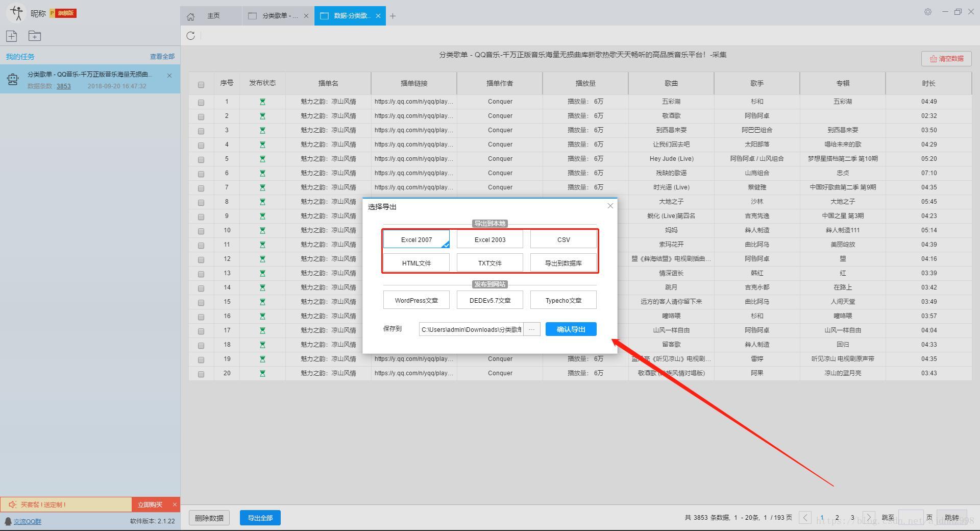Click the 旗舰版 badge
980x531 pixels.
tap(63, 13)
